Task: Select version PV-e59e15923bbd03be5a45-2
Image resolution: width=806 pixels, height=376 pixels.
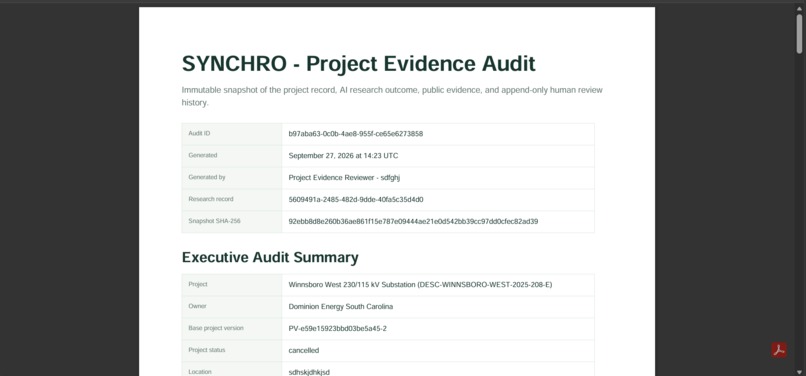Action: (337, 328)
